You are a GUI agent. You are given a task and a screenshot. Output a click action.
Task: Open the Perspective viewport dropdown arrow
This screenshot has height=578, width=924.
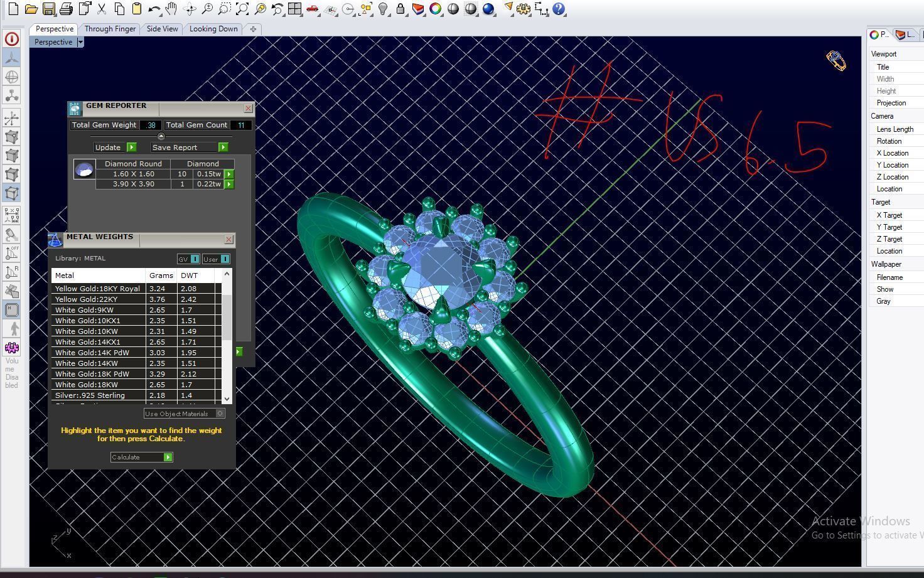coord(80,42)
